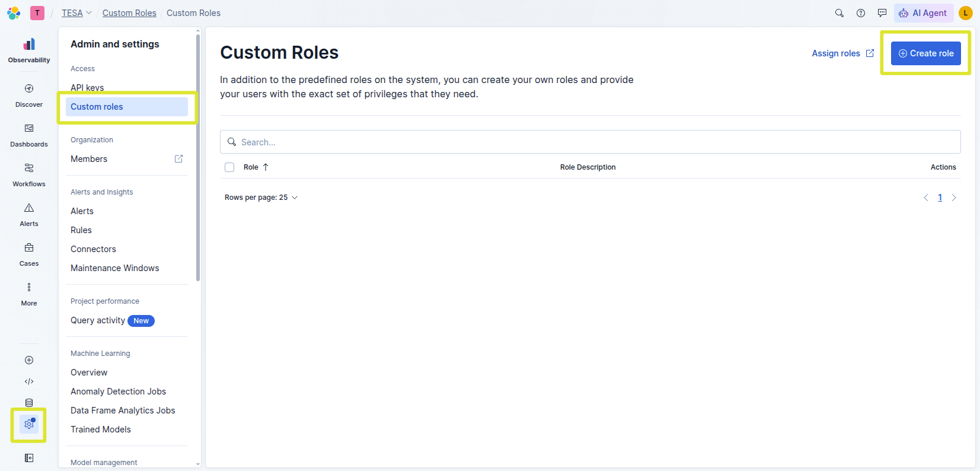980x471 pixels.
Task: Go to page 1 link
Action: [x=940, y=198]
